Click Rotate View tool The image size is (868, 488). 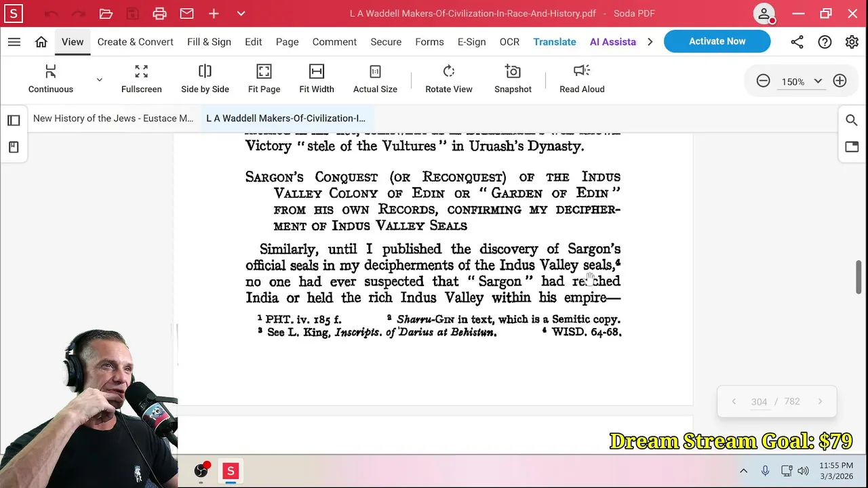[x=449, y=79]
